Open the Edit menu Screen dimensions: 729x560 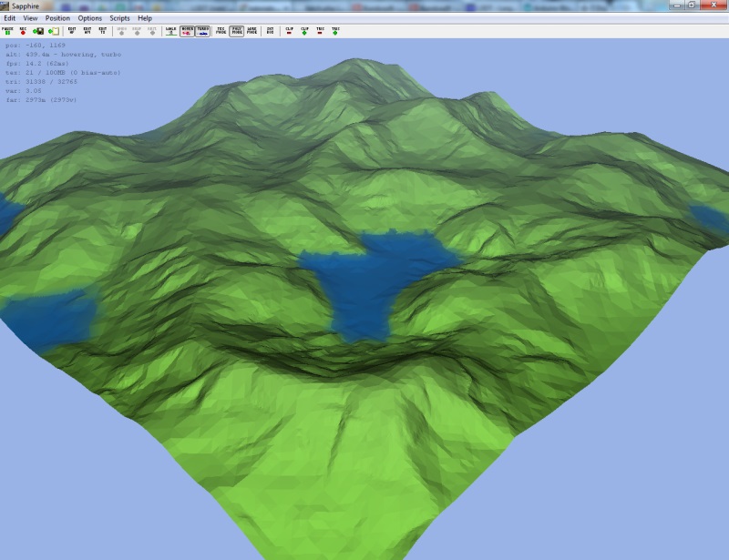coord(9,17)
